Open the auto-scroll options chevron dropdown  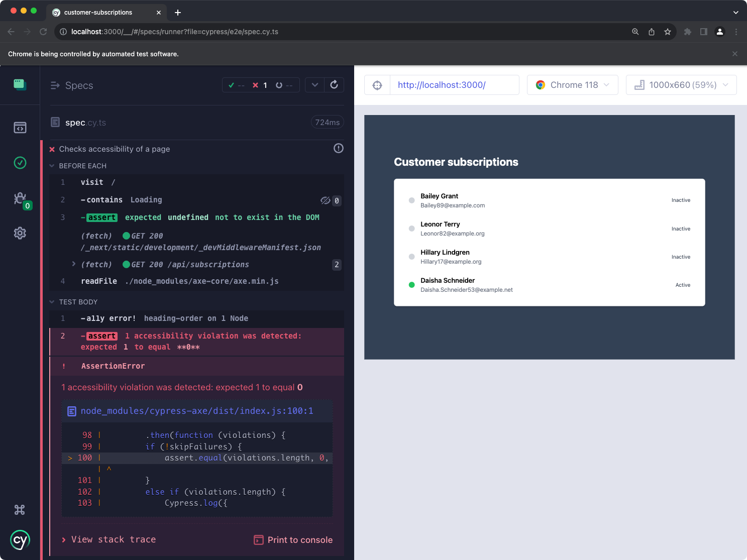(315, 85)
